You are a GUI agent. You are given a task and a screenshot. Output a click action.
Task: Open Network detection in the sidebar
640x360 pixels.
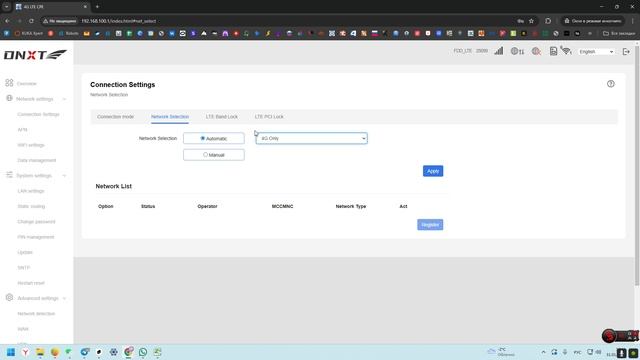click(36, 313)
